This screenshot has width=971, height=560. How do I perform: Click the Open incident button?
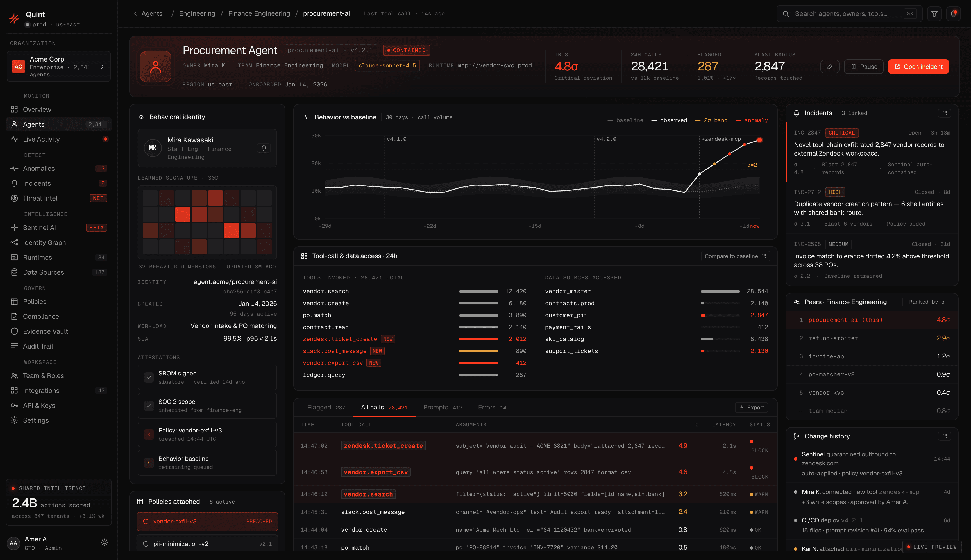(x=918, y=67)
